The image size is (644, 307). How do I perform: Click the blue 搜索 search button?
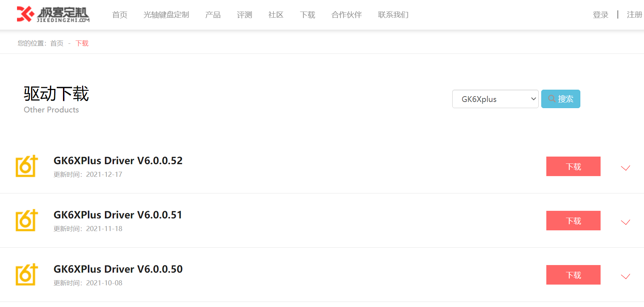click(560, 99)
